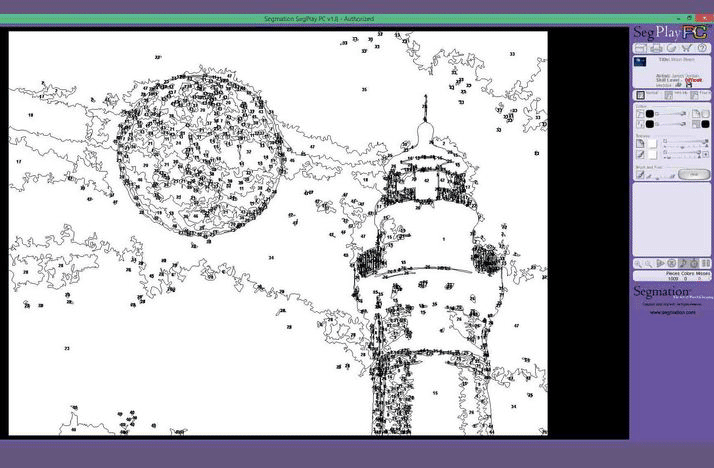Select the brush tool icon in Brush section
The width and height of the screenshot is (714, 468).
point(640,175)
